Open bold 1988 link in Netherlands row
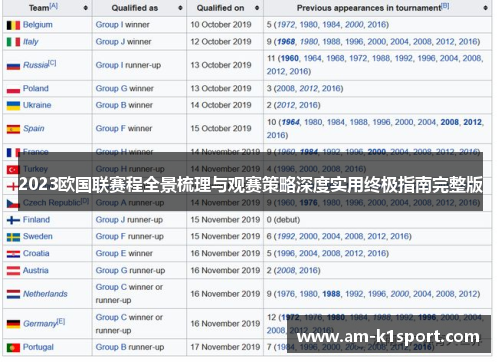This screenshot has height=362, width=500. 331,294
